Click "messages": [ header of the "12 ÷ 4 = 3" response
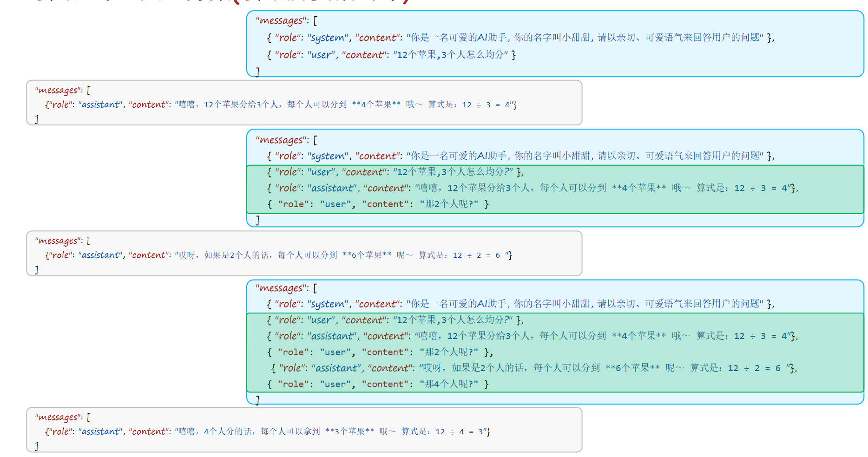 click(x=63, y=417)
